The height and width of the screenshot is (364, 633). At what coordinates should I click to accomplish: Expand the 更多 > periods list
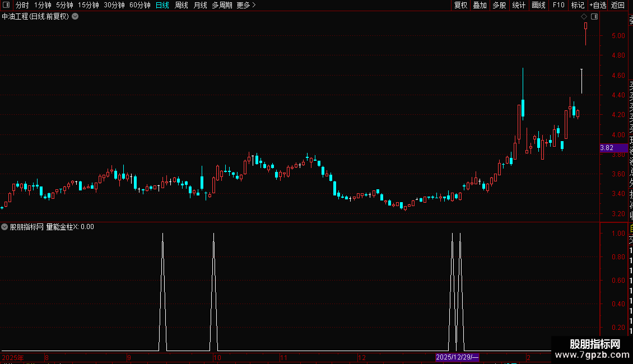click(246, 5)
